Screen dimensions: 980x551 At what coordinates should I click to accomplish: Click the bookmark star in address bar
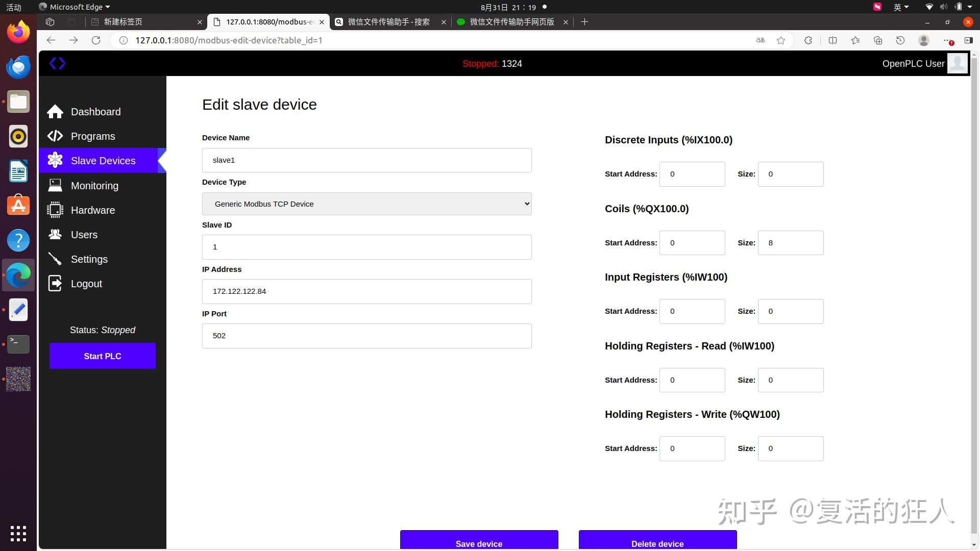781,40
